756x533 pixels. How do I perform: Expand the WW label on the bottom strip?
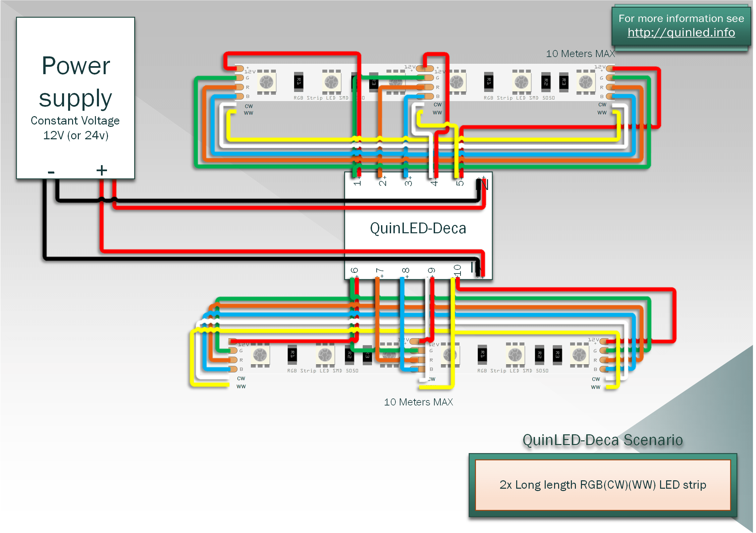coord(241,386)
